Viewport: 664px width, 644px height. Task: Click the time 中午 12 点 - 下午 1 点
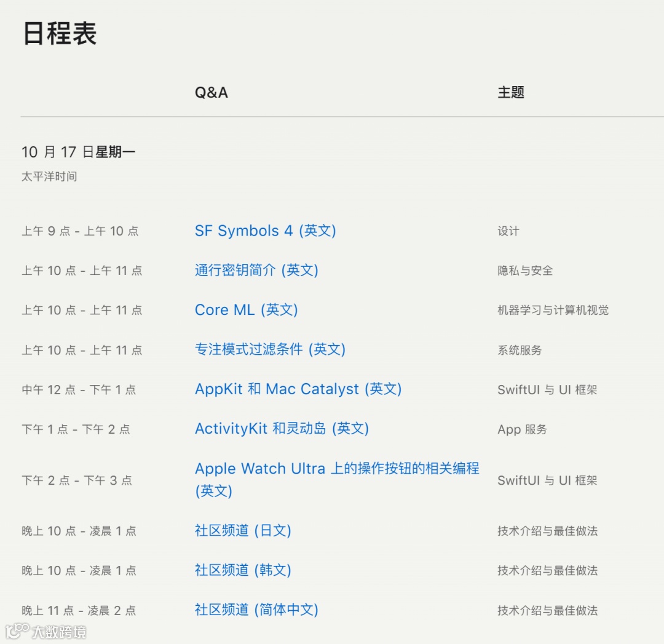pyautogui.click(x=79, y=390)
